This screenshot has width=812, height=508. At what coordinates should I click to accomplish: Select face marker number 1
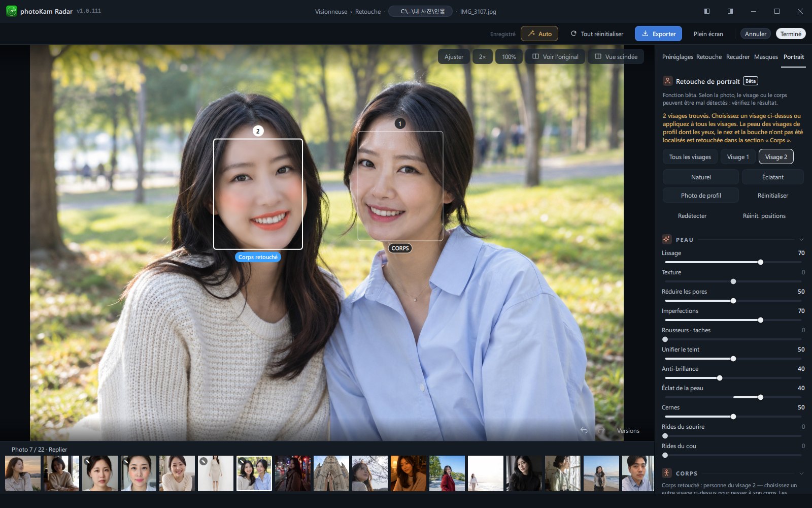400,123
